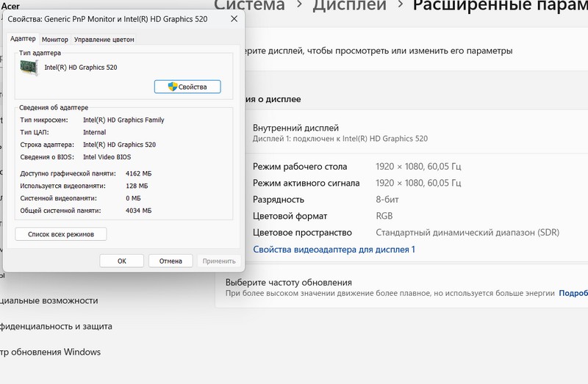Click the graphics adapter card icon
Image resolution: width=588 pixels, height=384 pixels.
point(31,67)
